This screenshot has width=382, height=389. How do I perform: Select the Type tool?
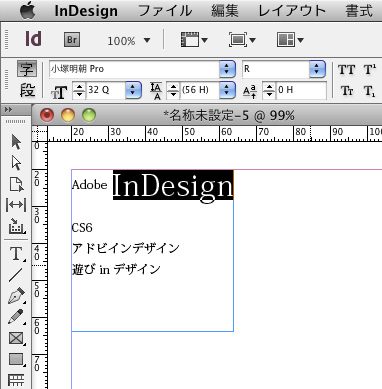click(17, 254)
